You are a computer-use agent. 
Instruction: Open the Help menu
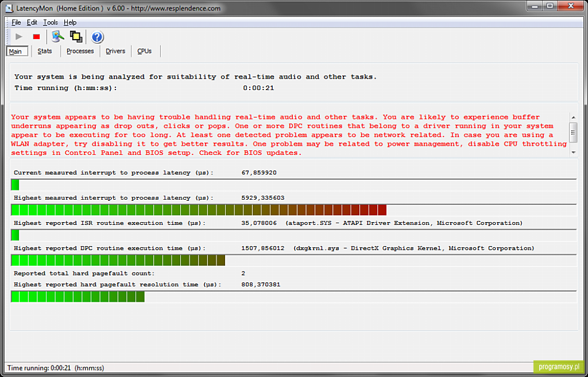(x=70, y=22)
